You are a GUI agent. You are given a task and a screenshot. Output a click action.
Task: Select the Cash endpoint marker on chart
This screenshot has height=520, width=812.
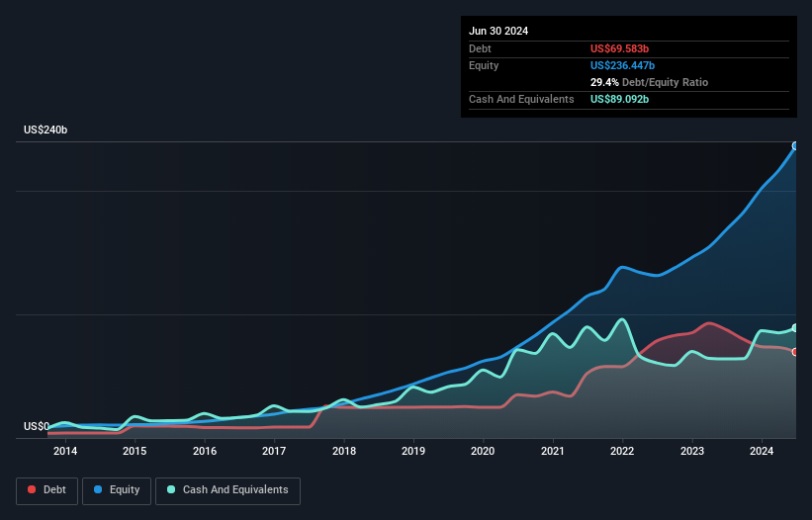795,328
